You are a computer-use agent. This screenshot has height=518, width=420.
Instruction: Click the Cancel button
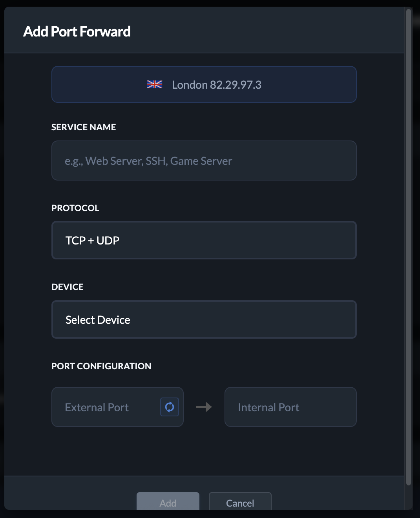(x=240, y=503)
